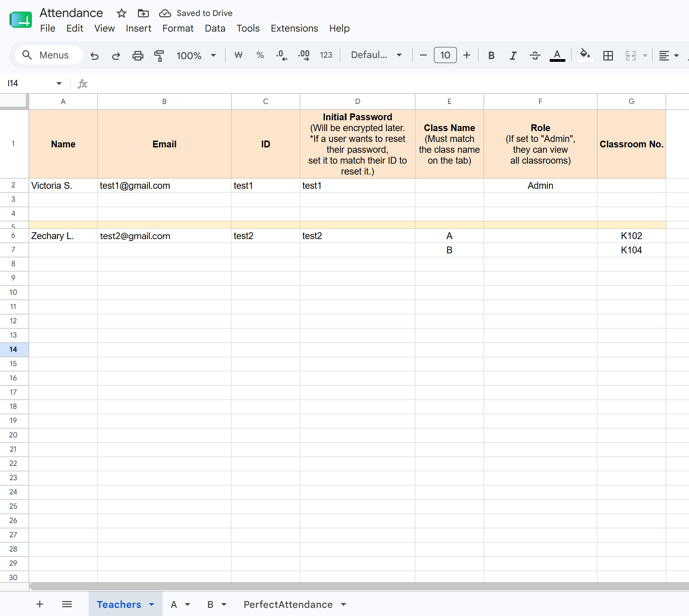Switch to the PerfectAttendance sheet tab
The width and height of the screenshot is (689, 616).
point(288,604)
